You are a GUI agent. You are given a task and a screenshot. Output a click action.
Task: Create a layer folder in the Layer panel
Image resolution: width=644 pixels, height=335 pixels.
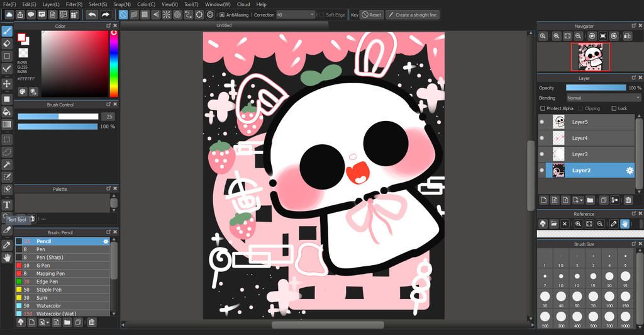click(590, 200)
